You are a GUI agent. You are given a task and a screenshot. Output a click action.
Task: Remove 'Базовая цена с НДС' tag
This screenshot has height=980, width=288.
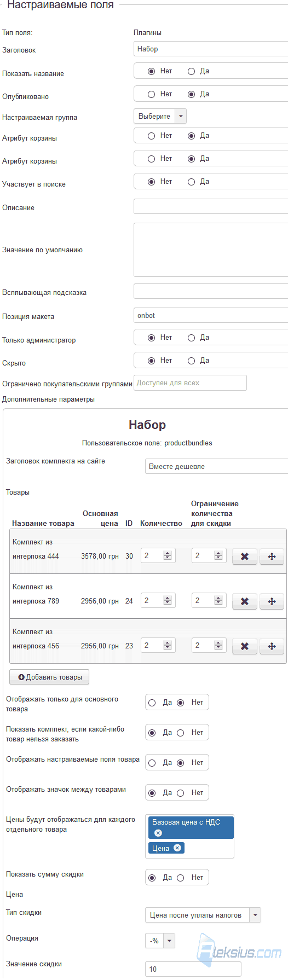pos(158,833)
